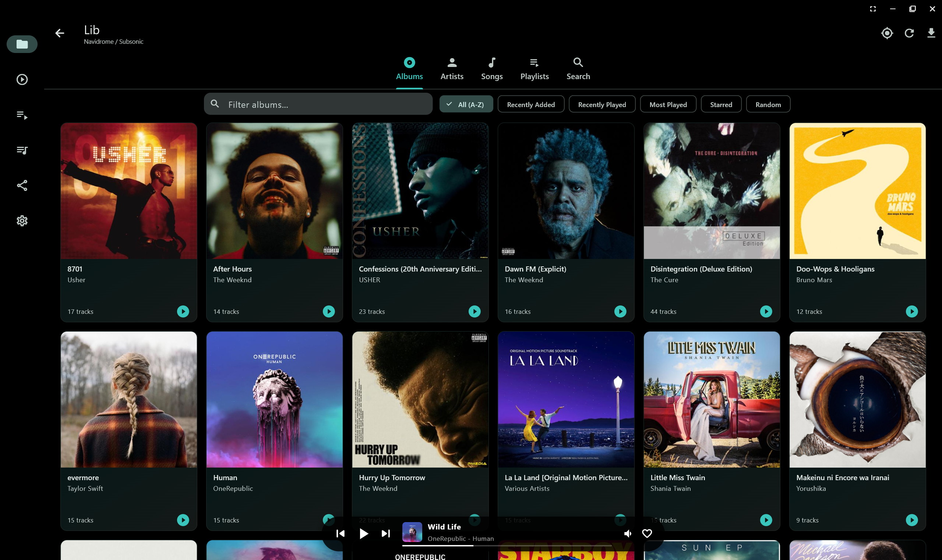Click the Yorushika artist name
The width and height of the screenshot is (942, 560).
[811, 488]
